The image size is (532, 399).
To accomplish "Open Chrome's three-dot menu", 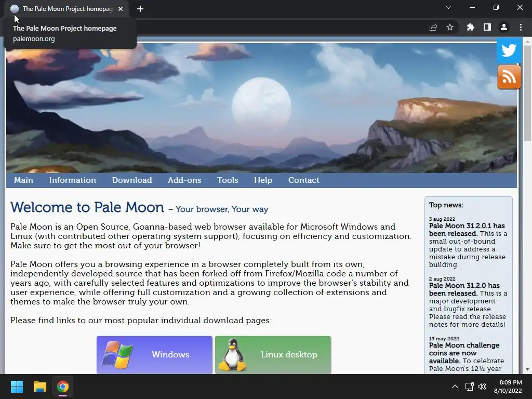I will coord(521,27).
